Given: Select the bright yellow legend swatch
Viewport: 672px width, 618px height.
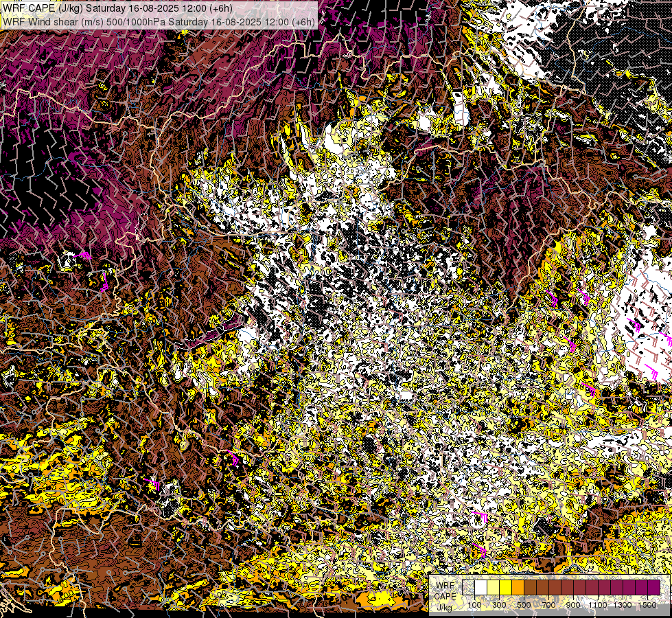Looking at the screenshot, I should pos(506,587).
